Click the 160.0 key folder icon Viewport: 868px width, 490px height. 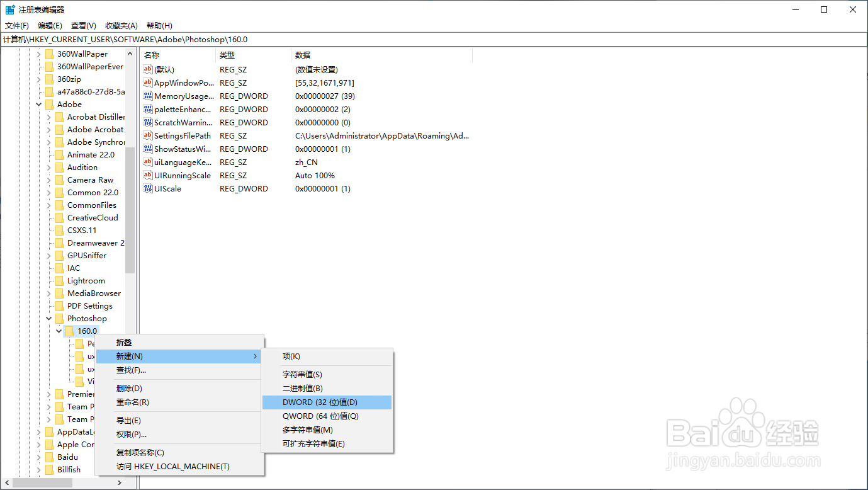click(x=70, y=331)
